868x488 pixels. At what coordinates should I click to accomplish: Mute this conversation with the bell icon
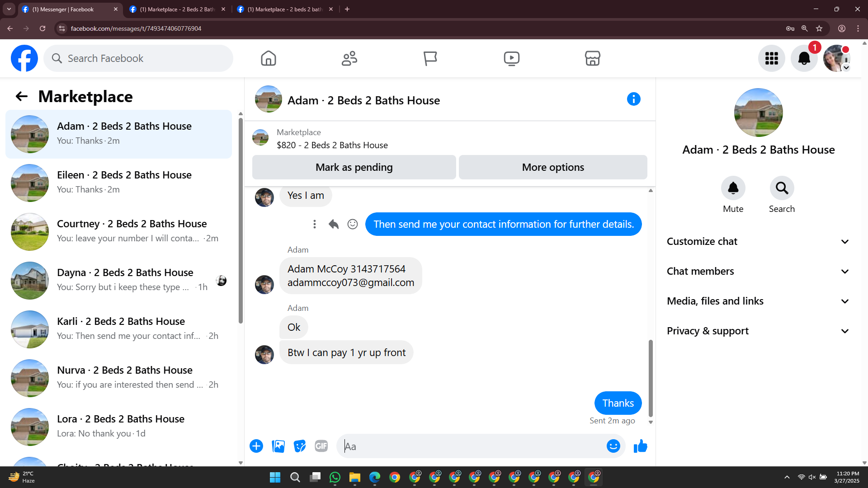pos(733,188)
